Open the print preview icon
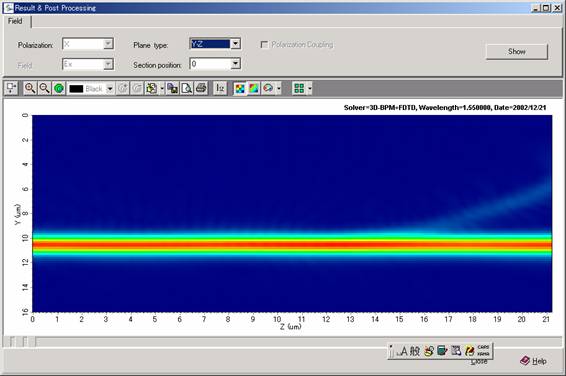The width and height of the screenshot is (566, 376). point(187,88)
